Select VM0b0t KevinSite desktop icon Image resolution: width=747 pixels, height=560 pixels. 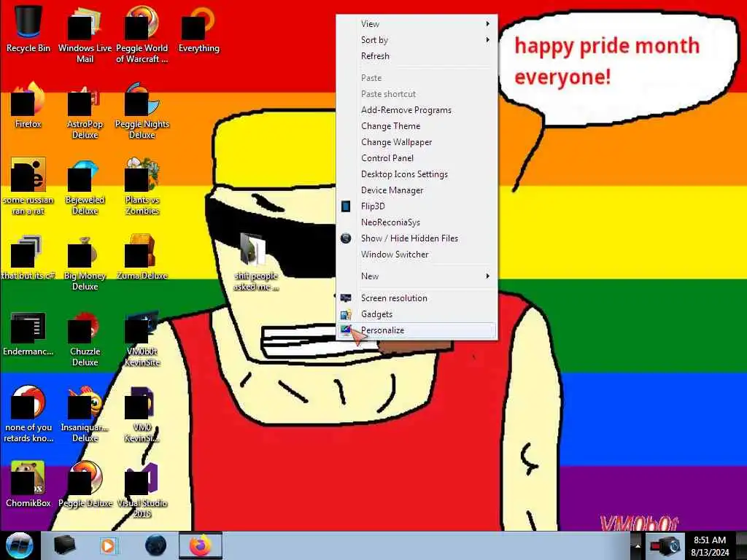[142, 338]
